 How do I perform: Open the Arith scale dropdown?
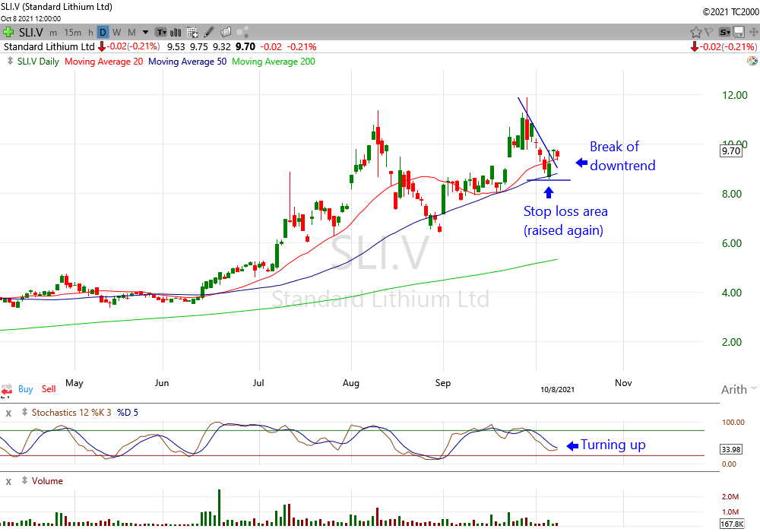739,390
